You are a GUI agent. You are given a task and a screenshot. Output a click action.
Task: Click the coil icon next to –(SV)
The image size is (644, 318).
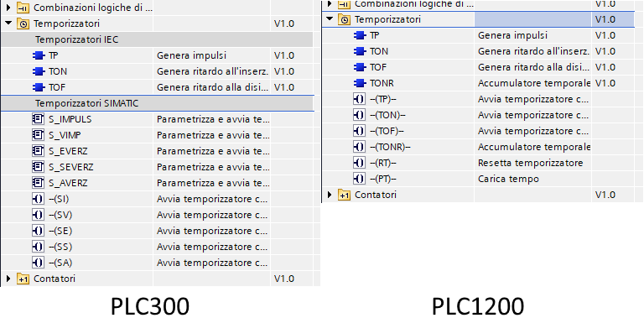(x=38, y=215)
